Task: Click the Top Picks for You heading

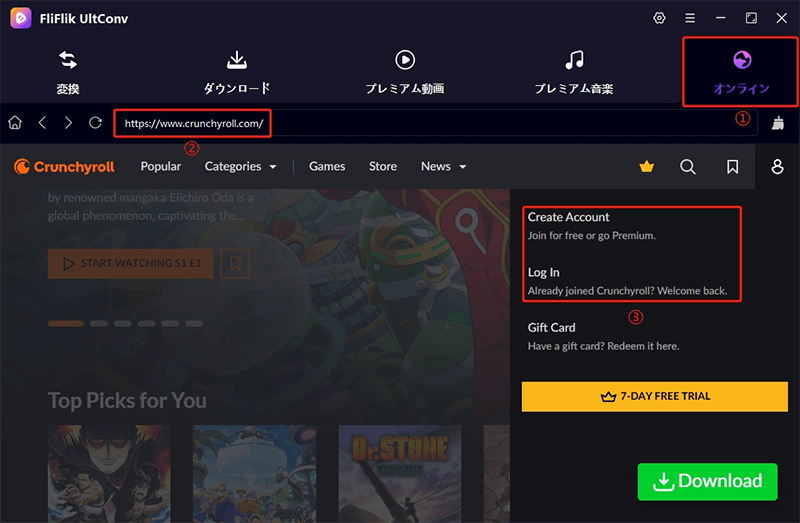Action: [x=128, y=401]
